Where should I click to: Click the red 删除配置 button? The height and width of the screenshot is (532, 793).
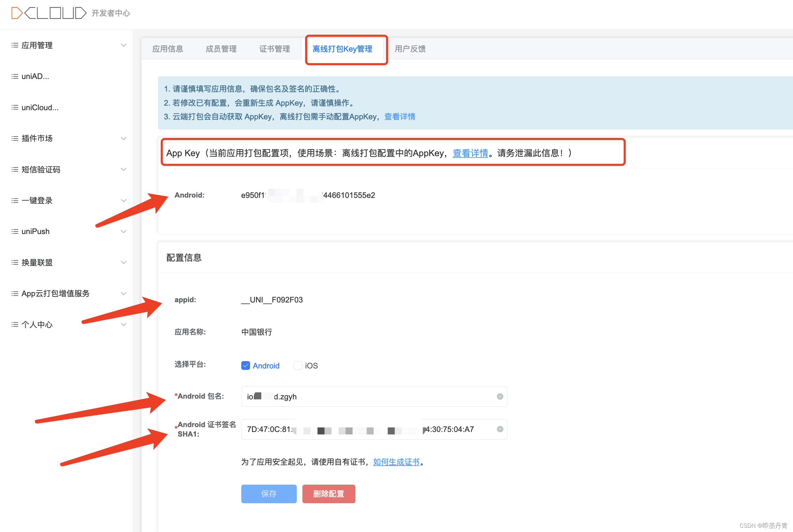click(329, 494)
